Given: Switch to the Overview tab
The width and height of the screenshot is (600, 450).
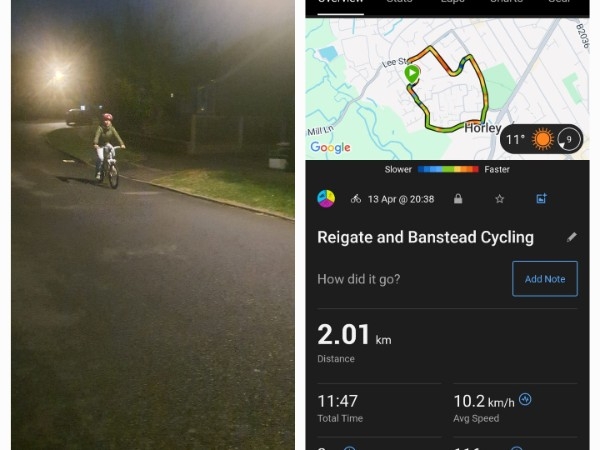Looking at the screenshot, I should pos(341,4).
